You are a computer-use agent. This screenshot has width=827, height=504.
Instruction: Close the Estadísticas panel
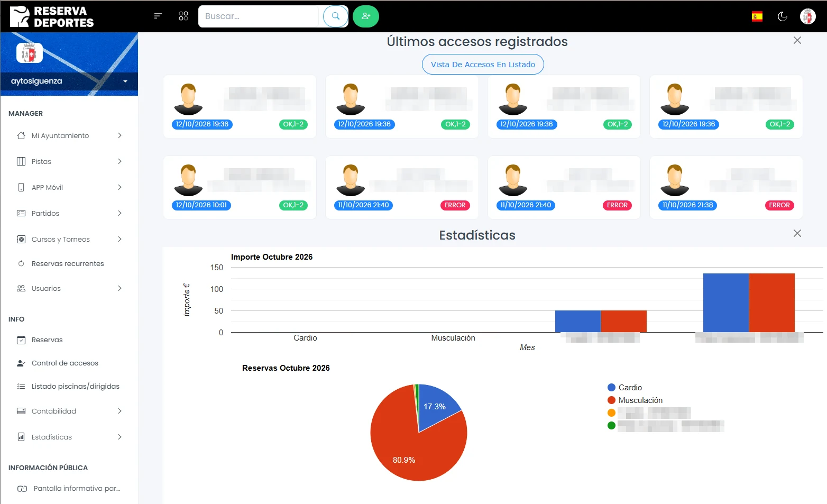(797, 233)
